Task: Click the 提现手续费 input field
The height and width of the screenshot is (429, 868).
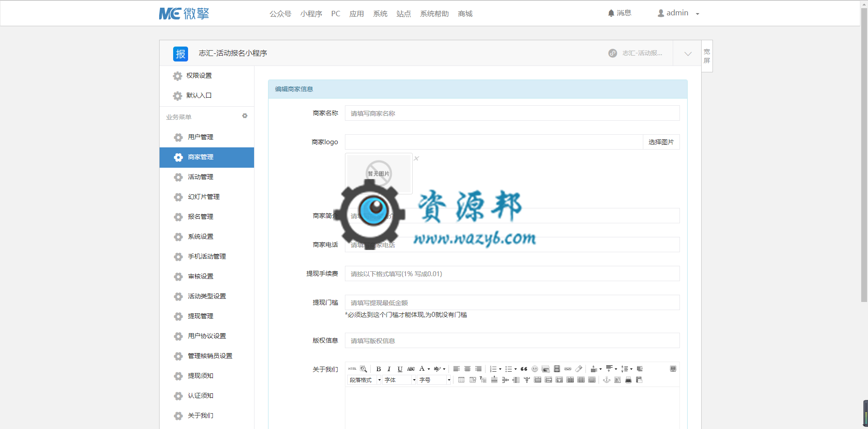Action: point(512,273)
